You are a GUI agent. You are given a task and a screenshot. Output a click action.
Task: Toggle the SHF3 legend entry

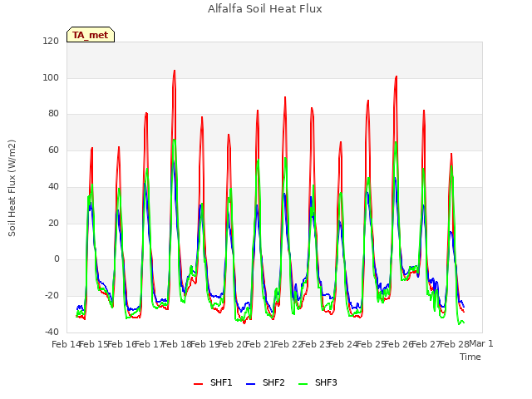pos(318,383)
